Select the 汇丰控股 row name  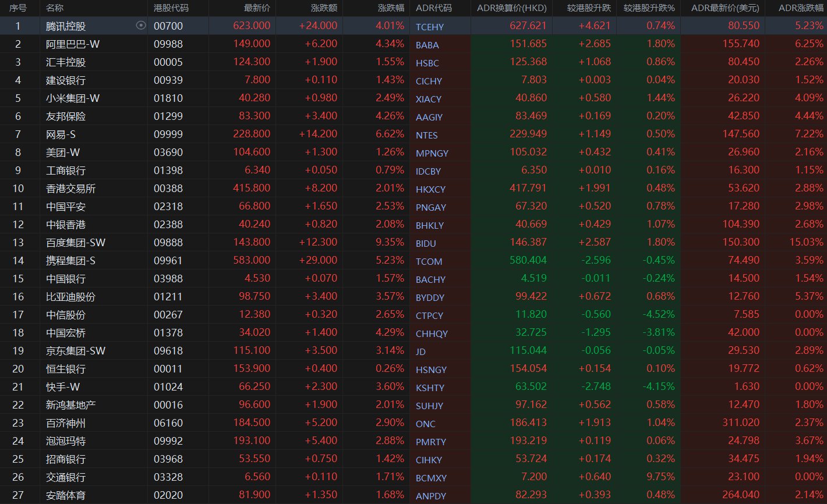[66, 62]
